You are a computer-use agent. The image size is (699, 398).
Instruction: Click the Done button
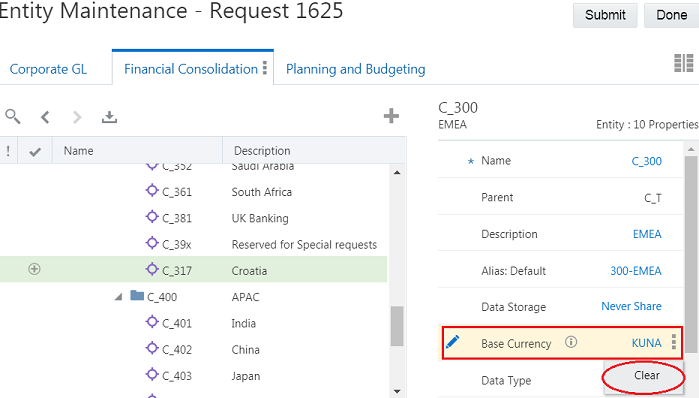point(671,15)
